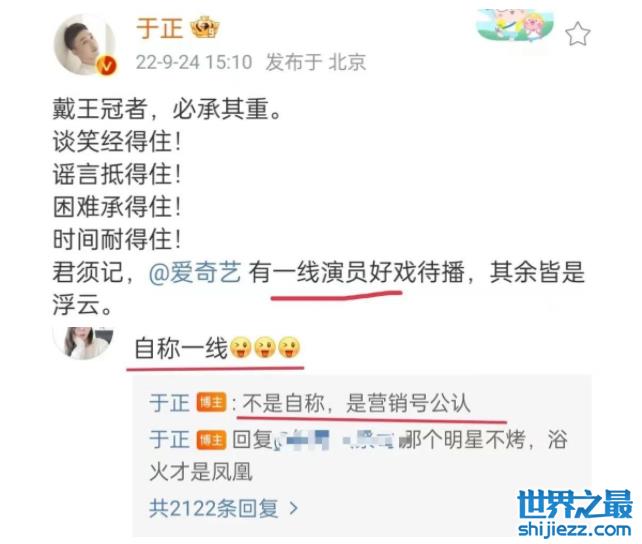Open the cartoon sticker badge at top right
Screen dimensions: 642x544
click(515, 25)
